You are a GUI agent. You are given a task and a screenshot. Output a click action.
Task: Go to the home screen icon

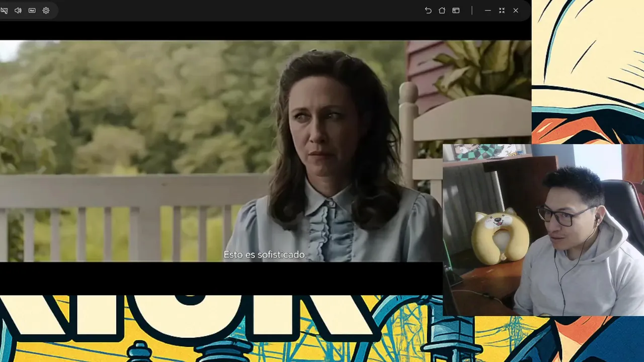[x=442, y=11]
